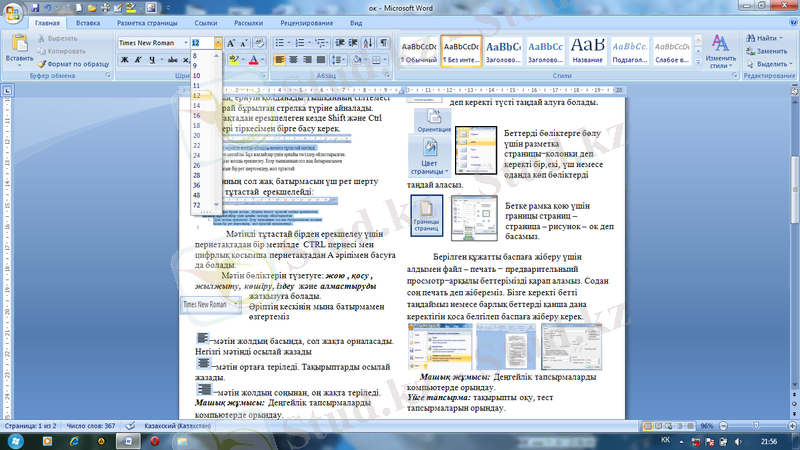Select font size 16 from list
Image resolution: width=800 pixels, height=450 pixels.
[196, 115]
